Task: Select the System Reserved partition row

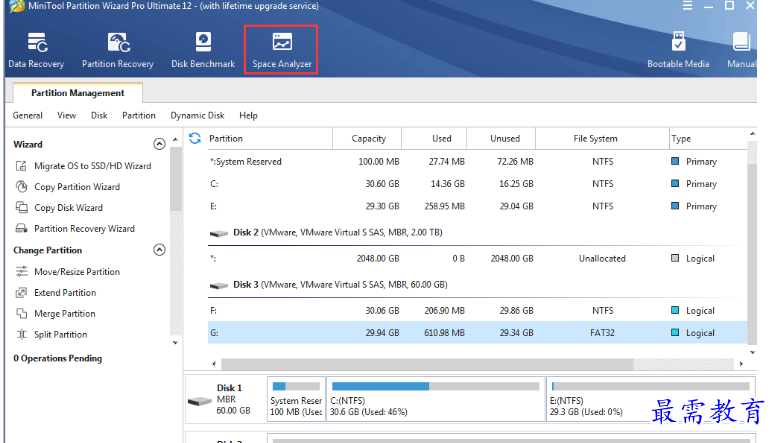Action: coord(477,162)
